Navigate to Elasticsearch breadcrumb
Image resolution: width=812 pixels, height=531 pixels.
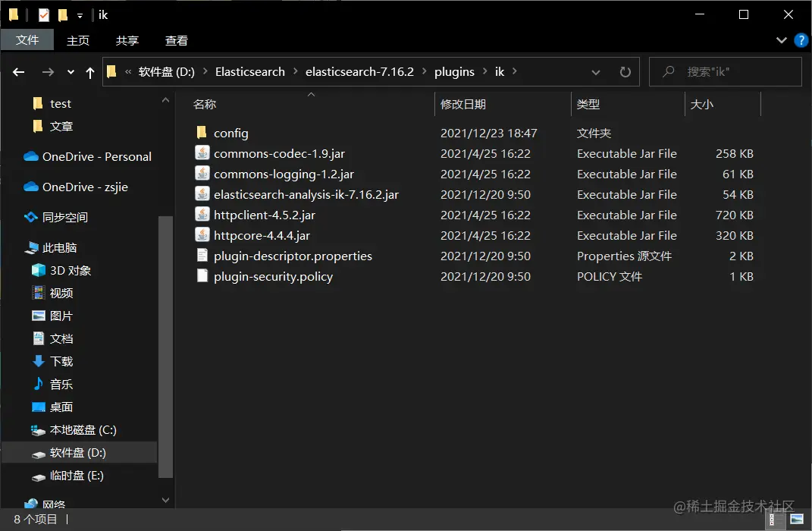pos(250,72)
